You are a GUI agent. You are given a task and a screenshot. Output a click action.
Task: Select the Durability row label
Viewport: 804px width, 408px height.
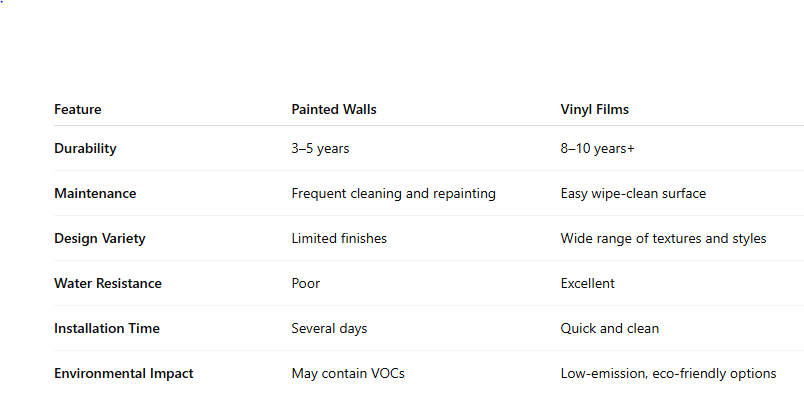85,148
